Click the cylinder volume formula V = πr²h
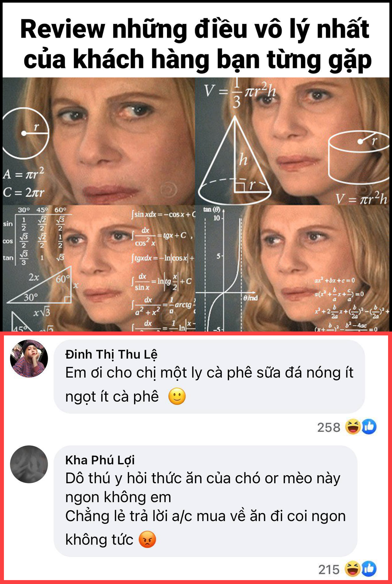The width and height of the screenshot is (392, 584). (x=361, y=198)
